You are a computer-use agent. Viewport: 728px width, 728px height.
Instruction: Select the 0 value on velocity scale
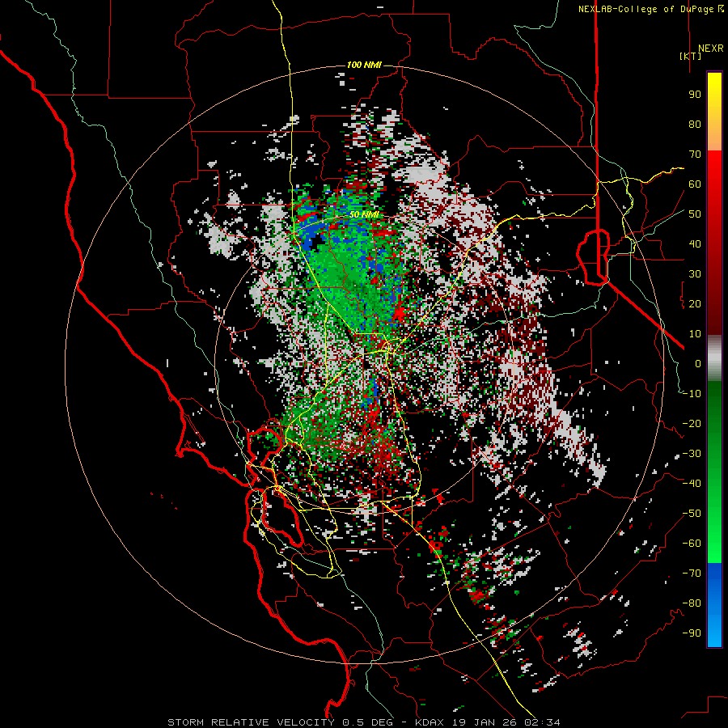click(x=698, y=364)
